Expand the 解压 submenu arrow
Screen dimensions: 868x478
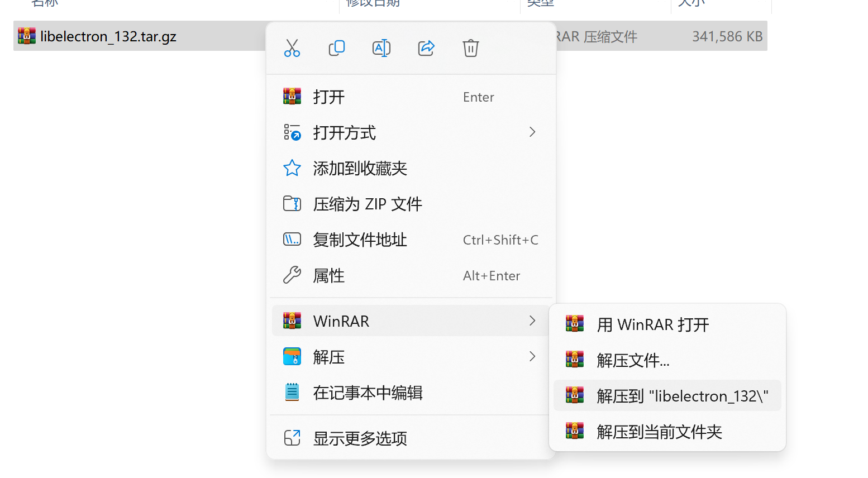click(531, 356)
